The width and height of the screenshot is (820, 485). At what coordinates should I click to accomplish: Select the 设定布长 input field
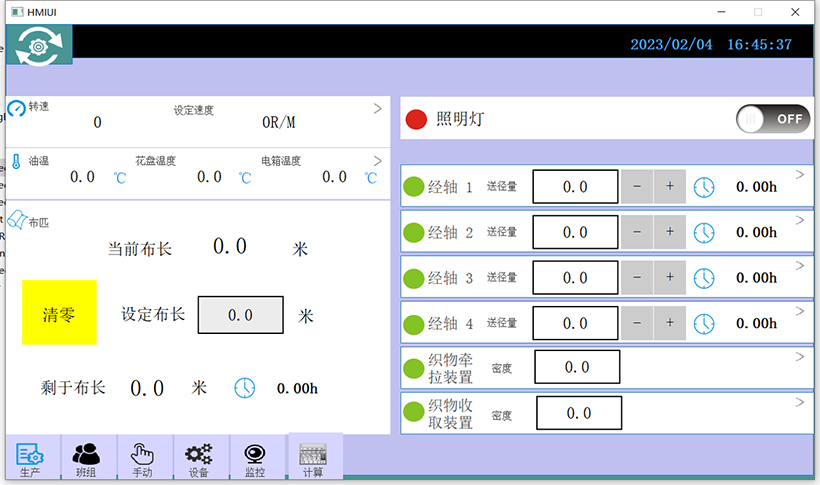[240, 315]
